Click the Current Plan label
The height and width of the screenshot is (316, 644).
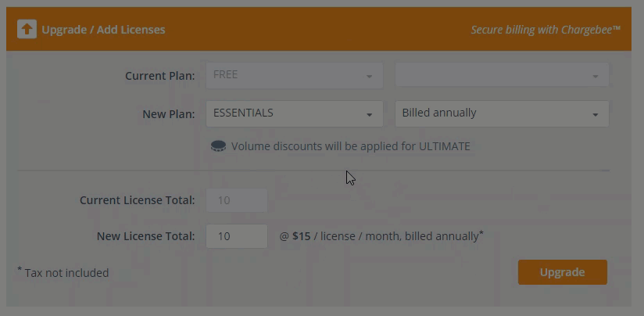[159, 76]
